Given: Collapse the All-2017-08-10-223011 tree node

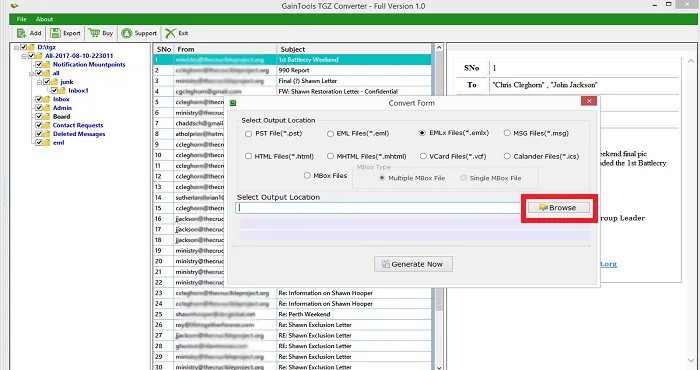Looking at the screenshot, I should pyautogui.click(x=24, y=56).
